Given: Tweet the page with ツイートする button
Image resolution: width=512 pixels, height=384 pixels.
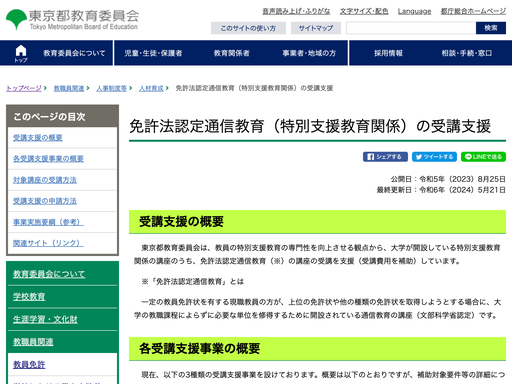Looking at the screenshot, I should tap(434, 157).
